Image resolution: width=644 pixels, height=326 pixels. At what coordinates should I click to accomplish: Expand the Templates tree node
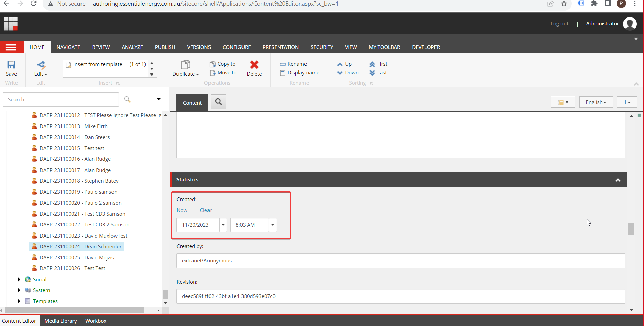tap(19, 301)
